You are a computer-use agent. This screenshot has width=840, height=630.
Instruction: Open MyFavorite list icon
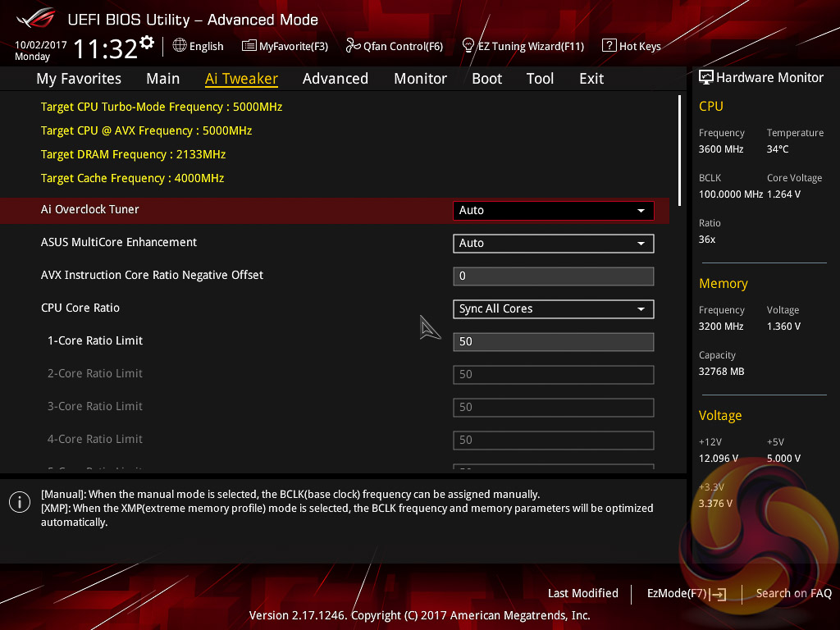click(249, 46)
